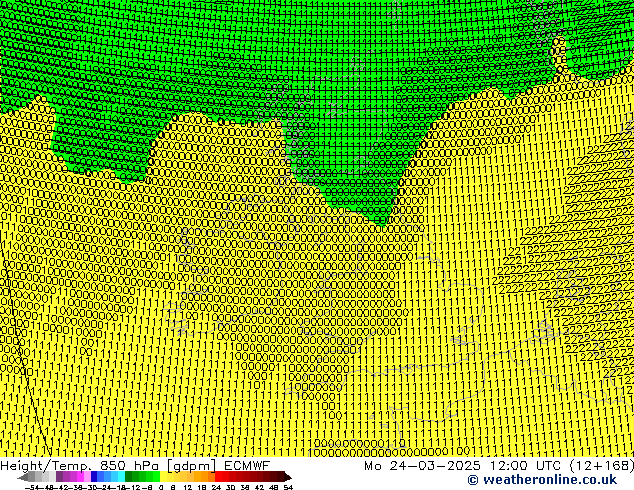Click the 'Mo 24-03-2025 12:00 UTC' timestamp
Image resolution: width=634 pixels, height=490 pixels.
(x=462, y=466)
